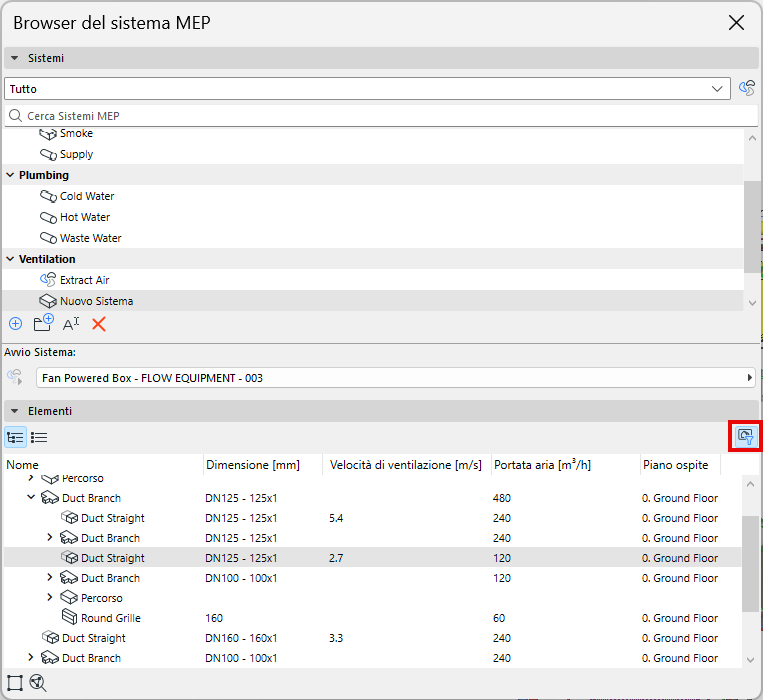763x700 pixels.
Task: Close the Browser del sistema MEP dialog
Action: [736, 22]
